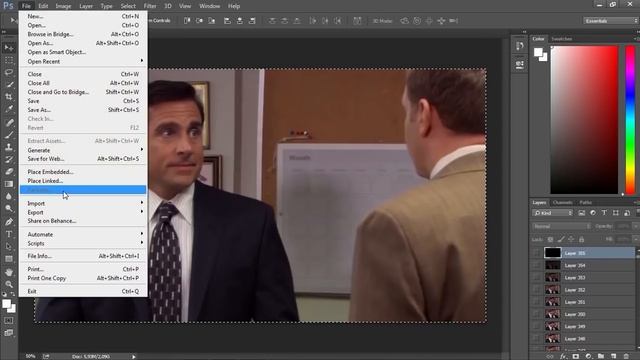
Task: Toggle visibility of Layer 350
Action: [536, 314]
